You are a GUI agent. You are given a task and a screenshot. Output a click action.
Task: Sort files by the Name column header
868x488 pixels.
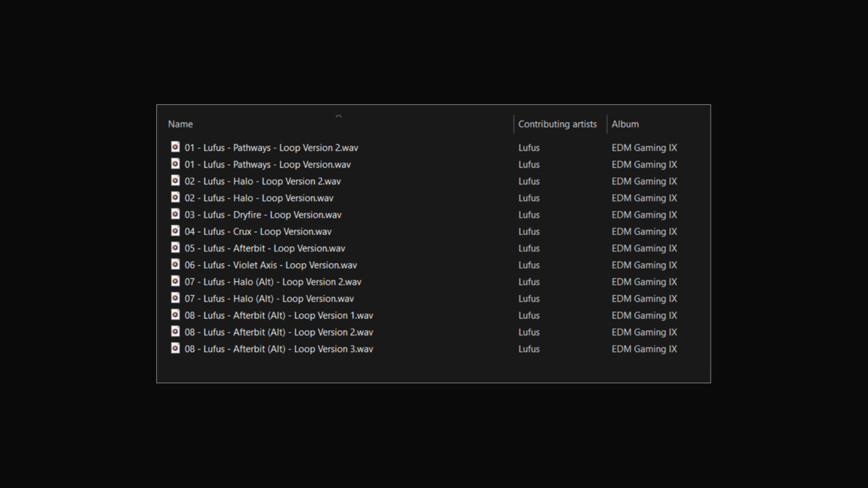[x=181, y=124]
